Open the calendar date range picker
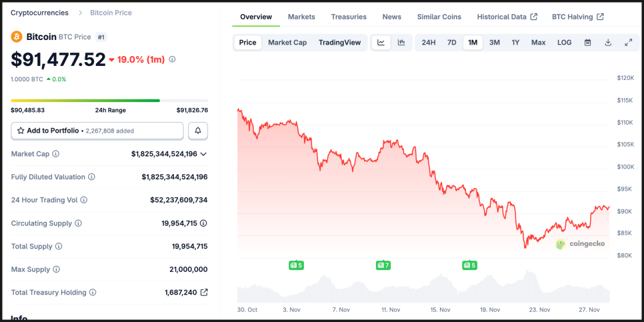Screen dimensions: 644x322 587,43
